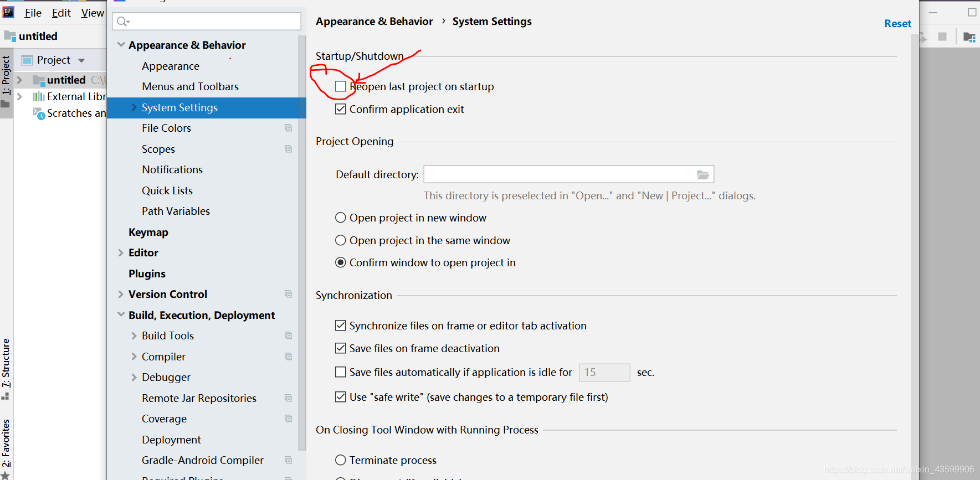Click the IntelliJ IDEA logo icon
This screenshot has width=980, height=480.
pos(8,12)
